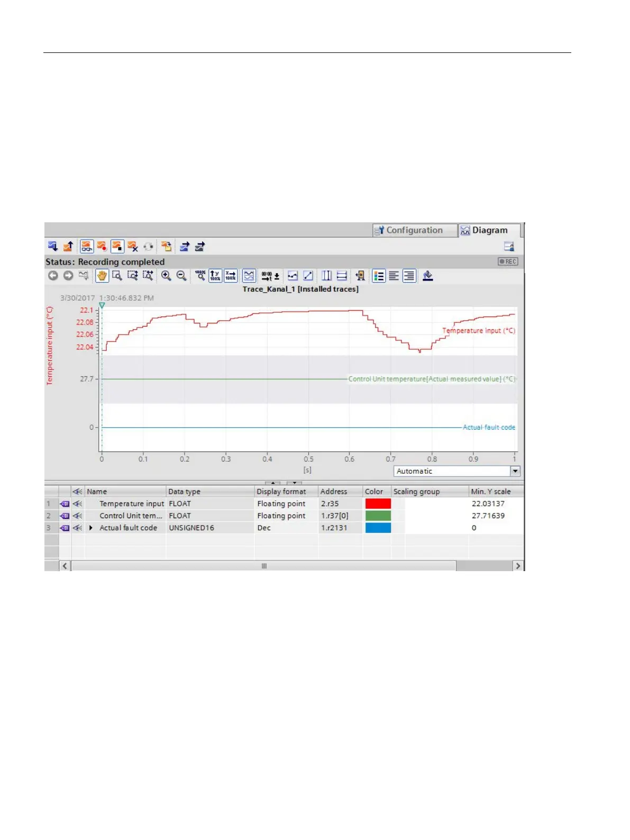Toggle visibility icon for Control Unit tem row
Screen dimensions: 630x840
click(x=78, y=516)
